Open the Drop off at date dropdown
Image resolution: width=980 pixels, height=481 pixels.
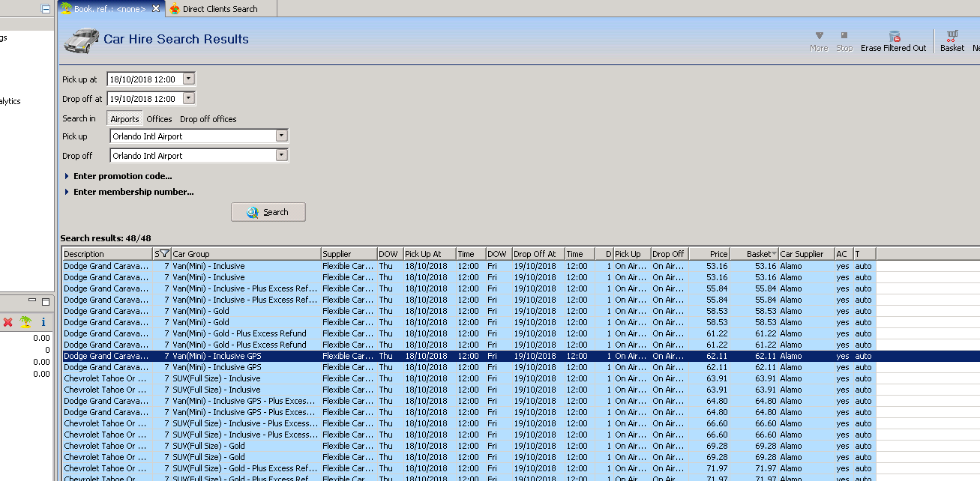(x=188, y=98)
